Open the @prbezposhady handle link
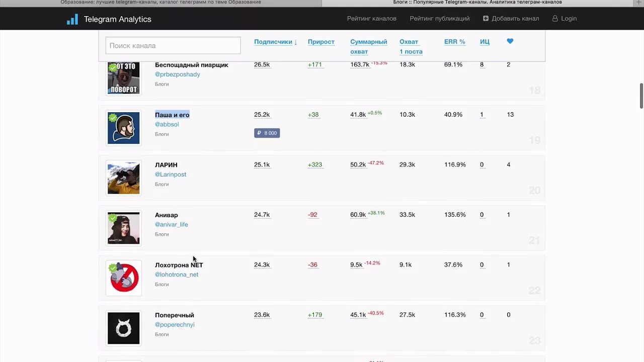The width and height of the screenshot is (644, 362). coord(178,74)
